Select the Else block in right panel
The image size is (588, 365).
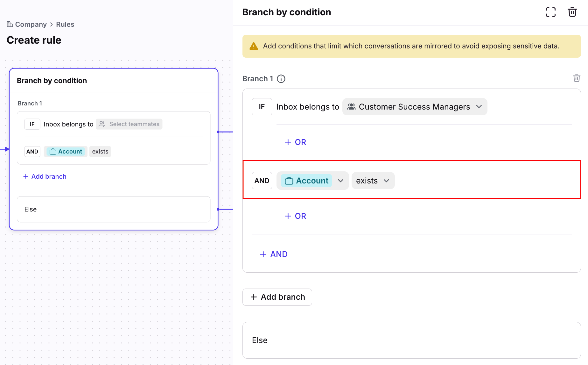(x=411, y=340)
